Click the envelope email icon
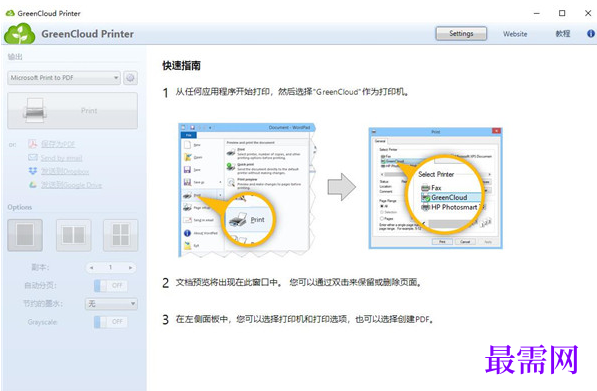 (33, 157)
